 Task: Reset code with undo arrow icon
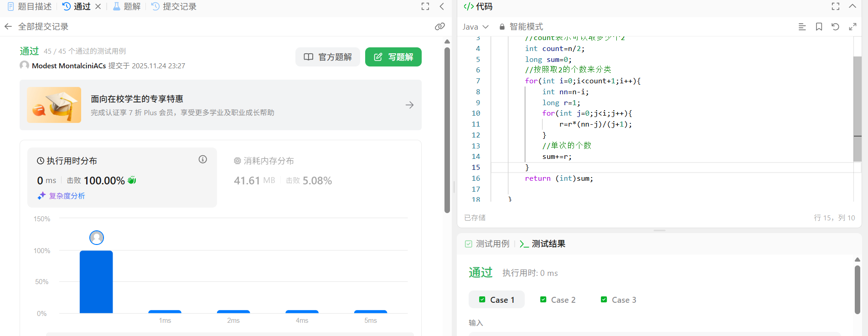click(x=836, y=27)
